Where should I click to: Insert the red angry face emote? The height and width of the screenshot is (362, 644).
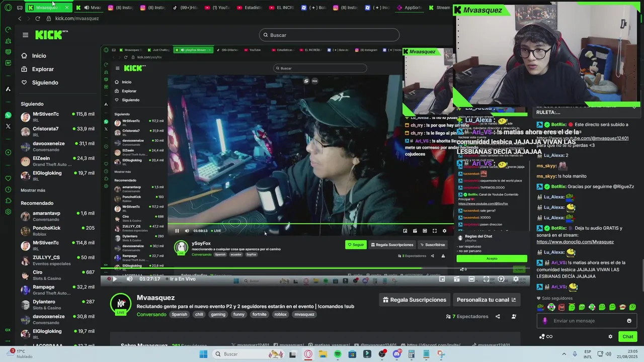(x=561, y=307)
